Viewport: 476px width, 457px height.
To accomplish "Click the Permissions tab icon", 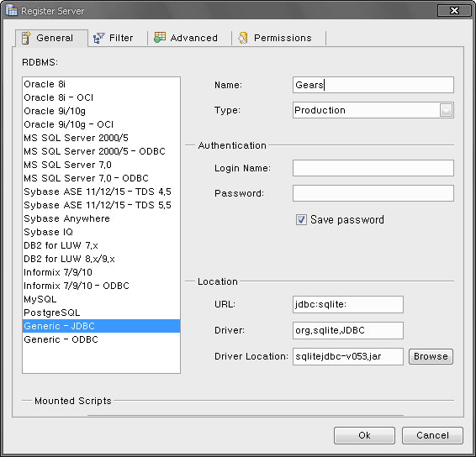I will point(243,38).
